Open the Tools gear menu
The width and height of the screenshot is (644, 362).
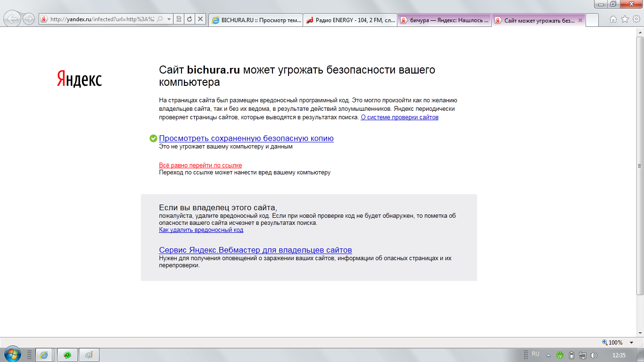[636, 19]
